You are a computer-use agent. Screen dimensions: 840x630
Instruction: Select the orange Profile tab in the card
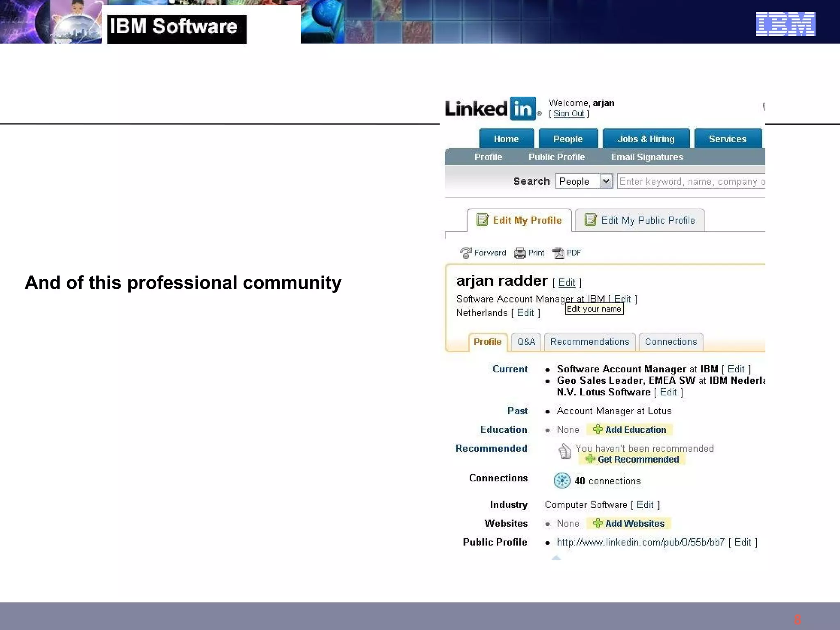pos(488,342)
